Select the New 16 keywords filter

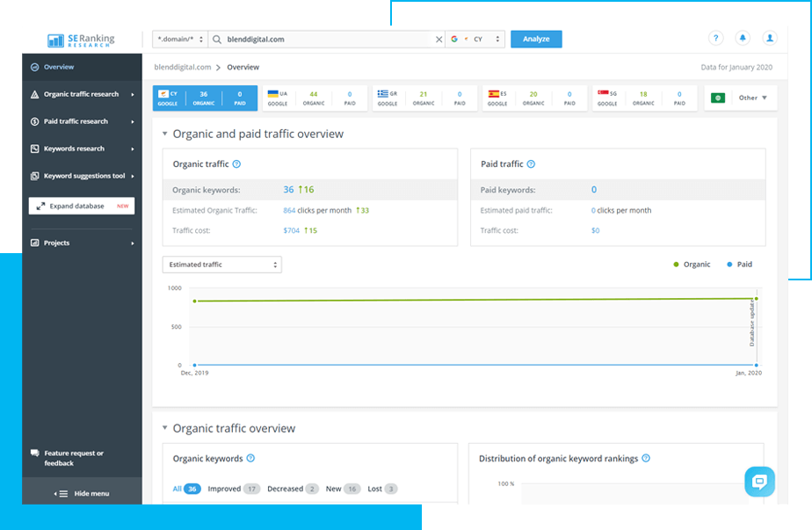click(343, 489)
